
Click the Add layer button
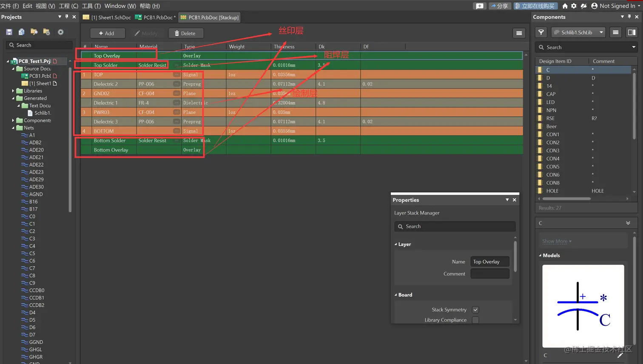107,33
